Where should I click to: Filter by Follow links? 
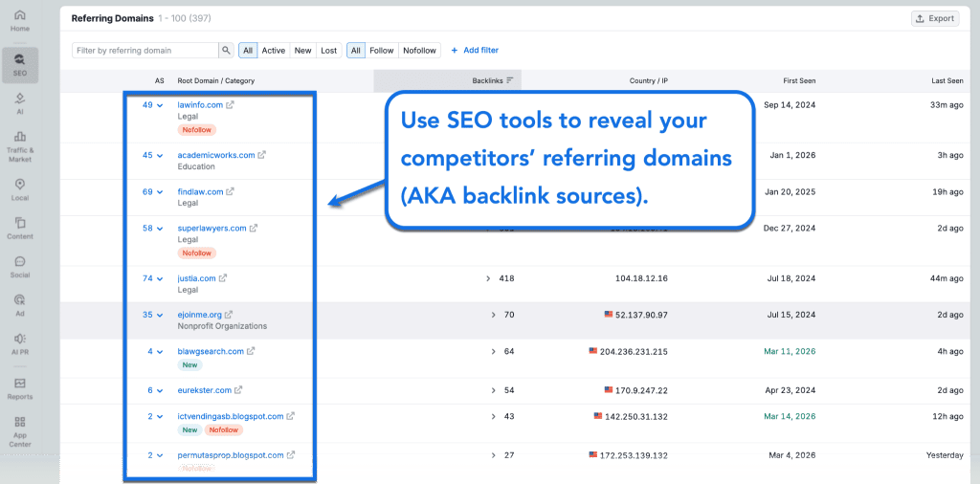381,51
